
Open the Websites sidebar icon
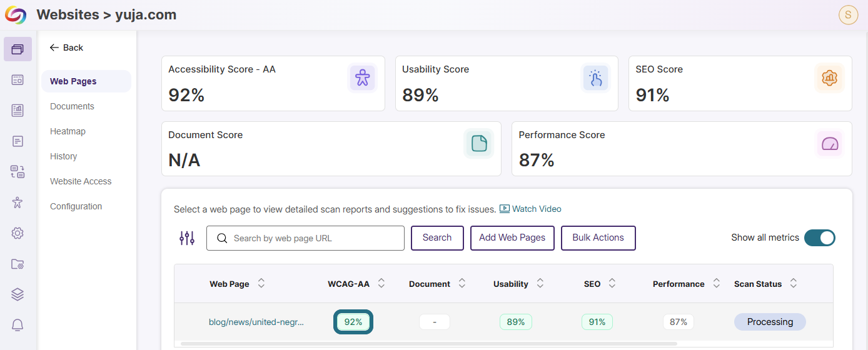[x=18, y=49]
